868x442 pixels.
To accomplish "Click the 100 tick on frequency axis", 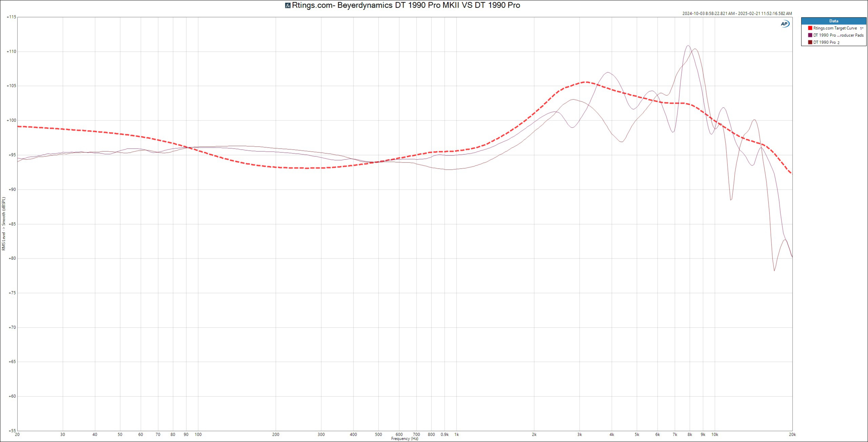I will pyautogui.click(x=198, y=435).
